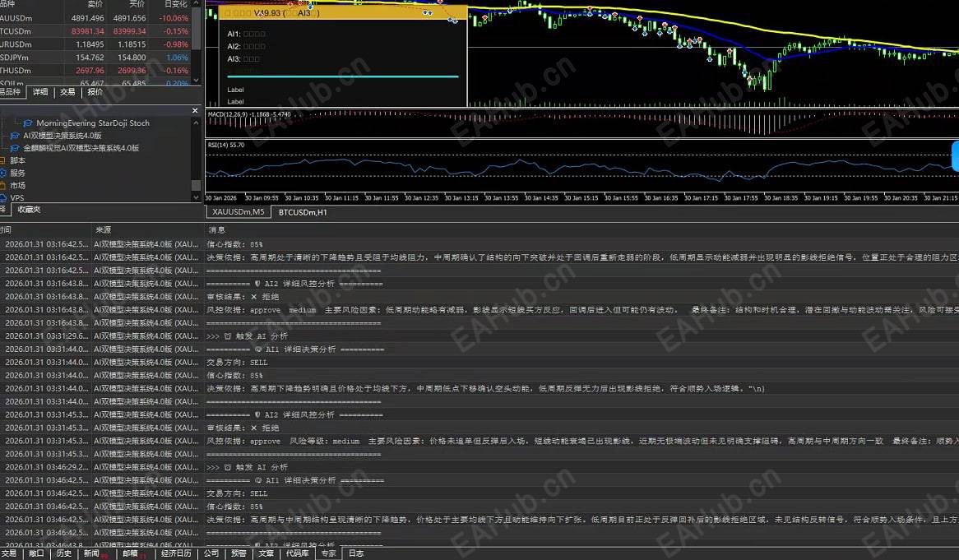Click the 日变化 column header
The height and width of the screenshot is (560, 959).
point(175,4)
